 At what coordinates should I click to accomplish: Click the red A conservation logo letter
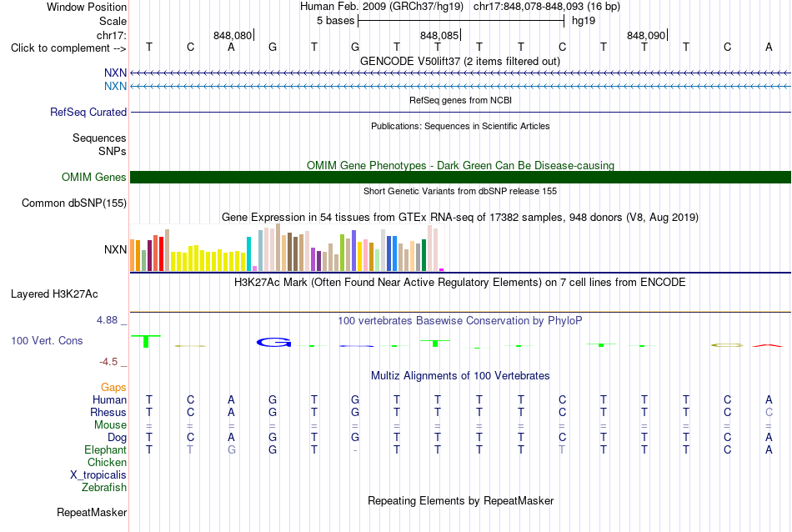pos(768,345)
